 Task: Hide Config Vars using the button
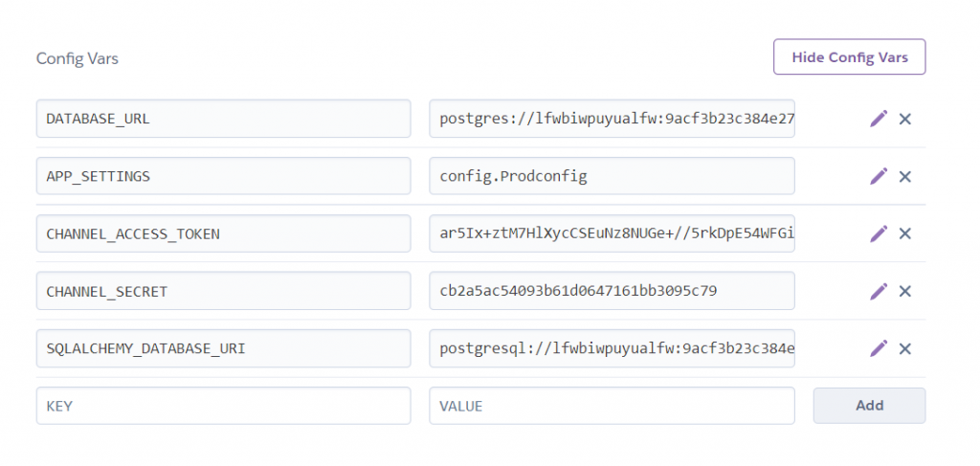tap(850, 56)
